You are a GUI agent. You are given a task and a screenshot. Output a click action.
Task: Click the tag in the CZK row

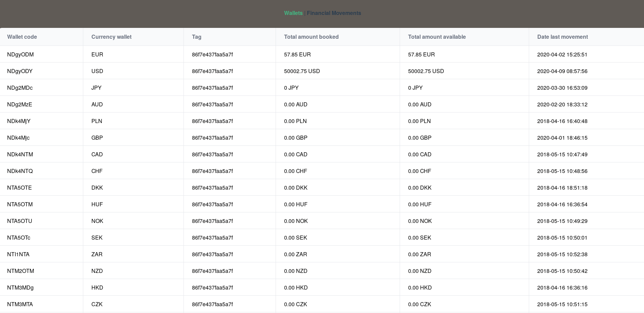click(x=212, y=304)
